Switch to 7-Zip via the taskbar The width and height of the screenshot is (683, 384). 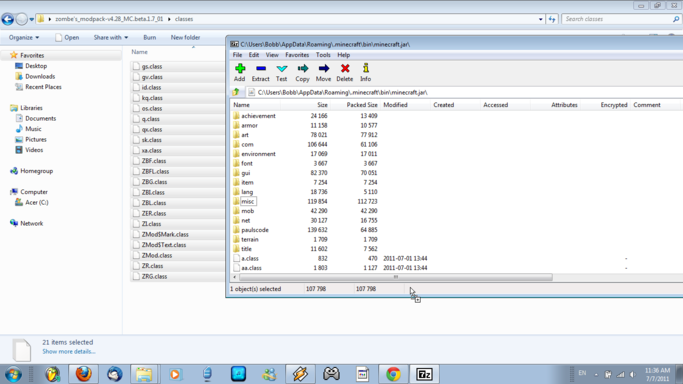(x=424, y=374)
